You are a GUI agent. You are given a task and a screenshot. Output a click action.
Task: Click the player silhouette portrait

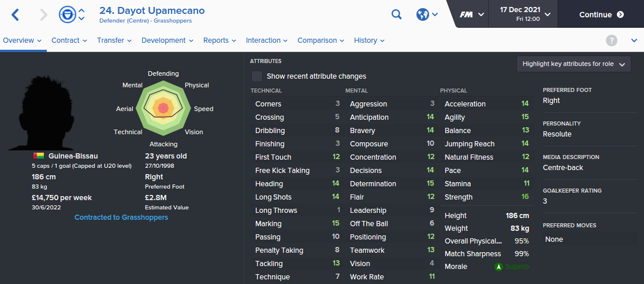pos(45,112)
